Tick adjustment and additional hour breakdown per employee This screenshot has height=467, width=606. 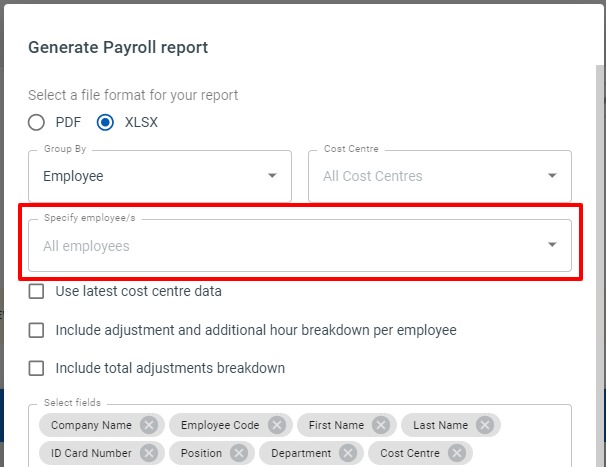click(36, 331)
